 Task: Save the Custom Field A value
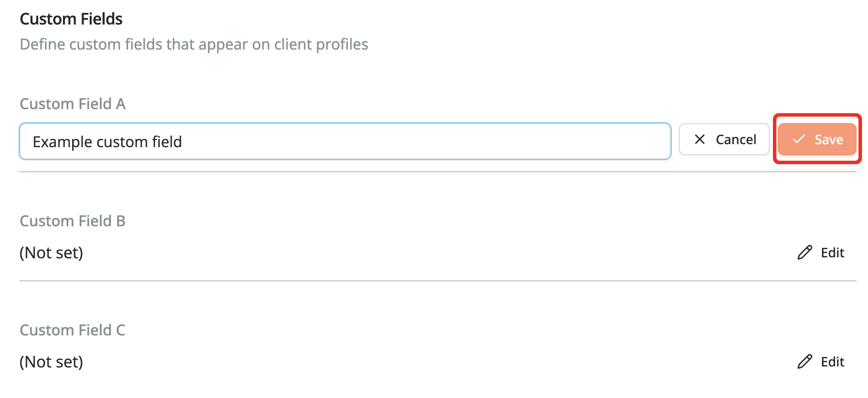click(817, 140)
